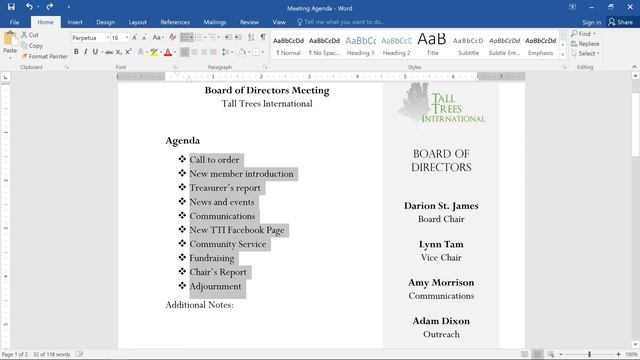The width and height of the screenshot is (640, 360).
Task: Toggle the Bullets list button
Action: [x=184, y=38]
